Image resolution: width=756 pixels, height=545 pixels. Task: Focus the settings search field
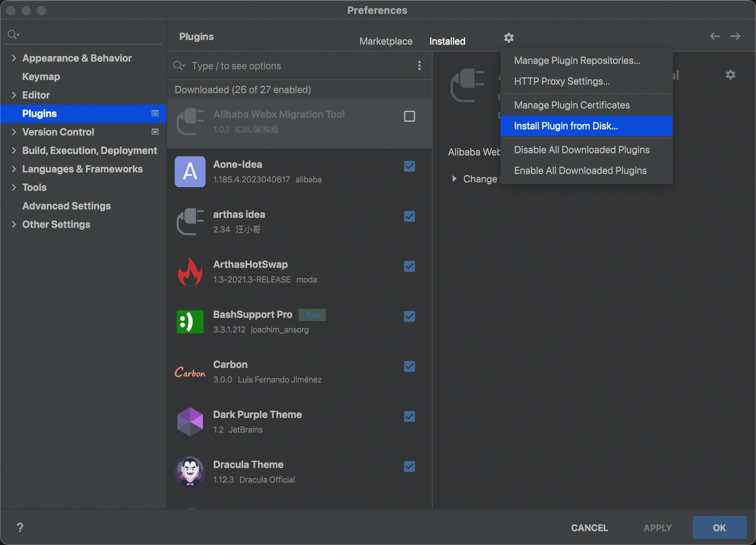coord(83,35)
